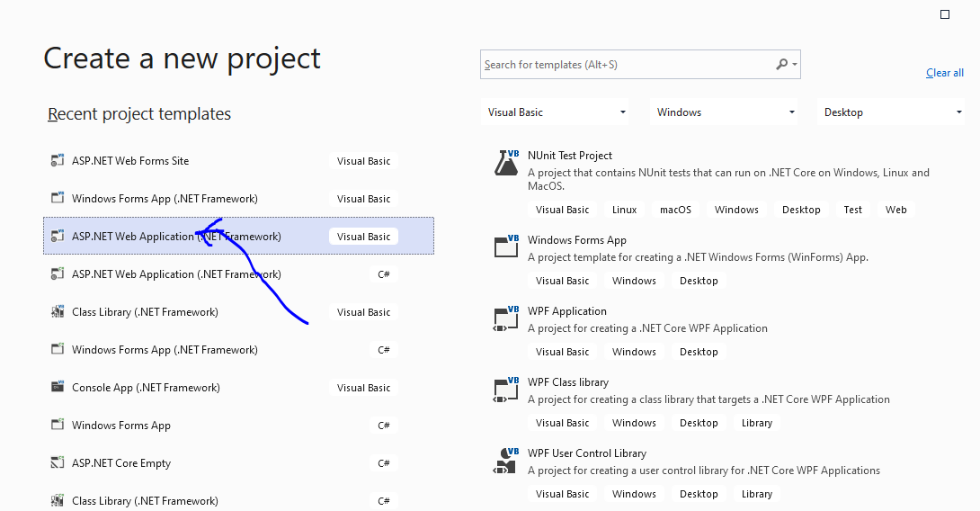This screenshot has width=980, height=511.
Task: Click Web tag under NUnit Test Project
Action: pyautogui.click(x=895, y=210)
